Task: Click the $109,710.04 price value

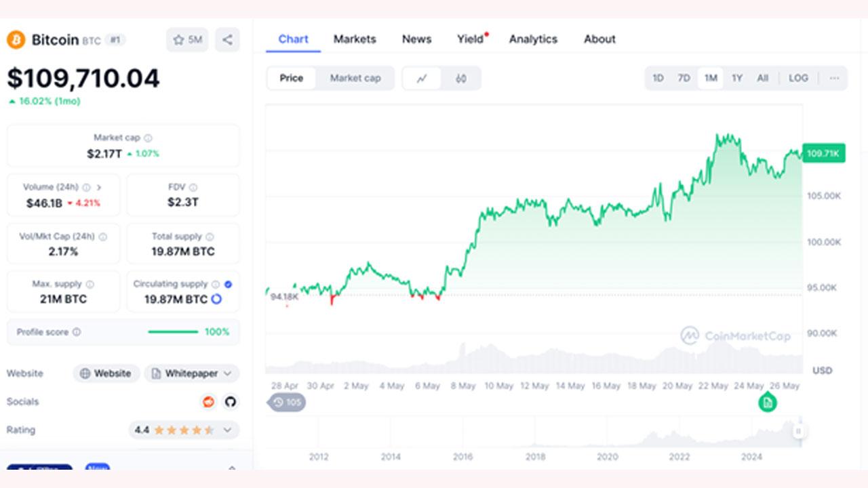Action: click(x=83, y=79)
